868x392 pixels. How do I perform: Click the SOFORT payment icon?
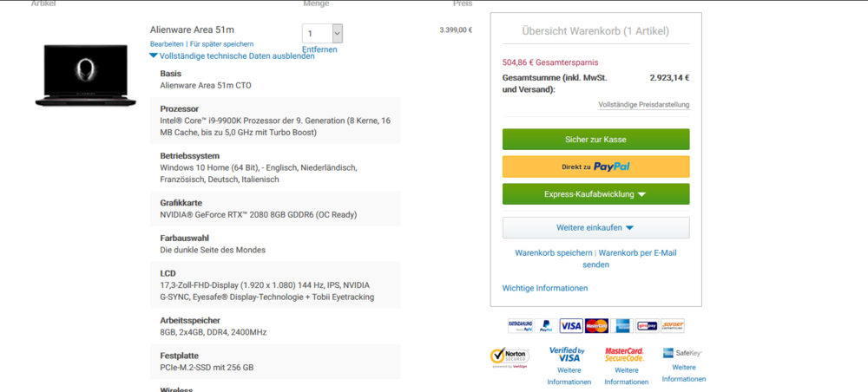(673, 326)
